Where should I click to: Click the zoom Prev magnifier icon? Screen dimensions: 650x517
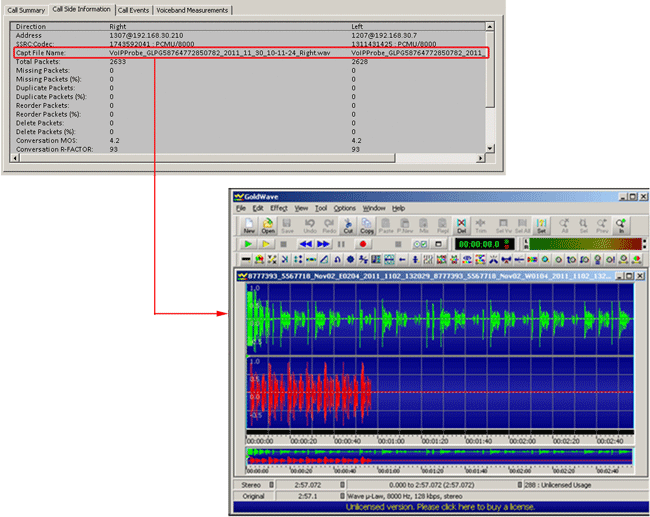[602, 226]
